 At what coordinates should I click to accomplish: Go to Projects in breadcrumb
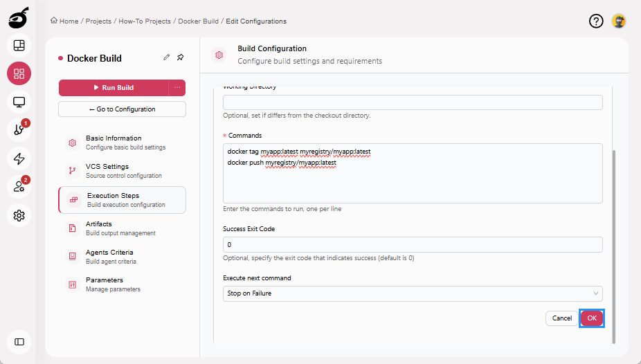pyautogui.click(x=98, y=21)
